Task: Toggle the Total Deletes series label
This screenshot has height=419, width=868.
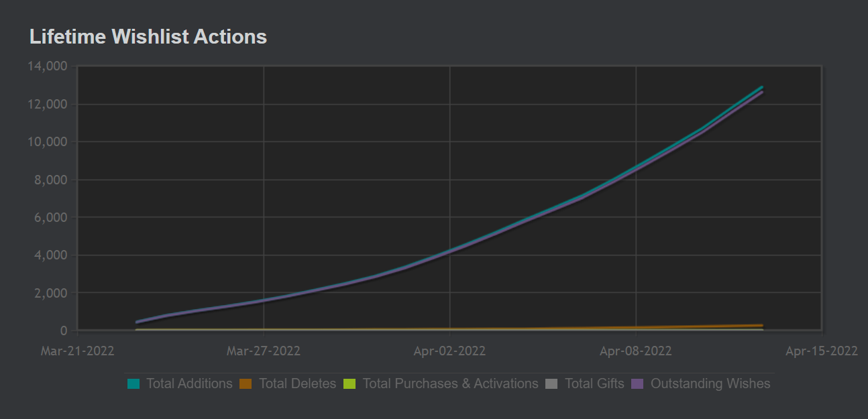Action: point(297,384)
